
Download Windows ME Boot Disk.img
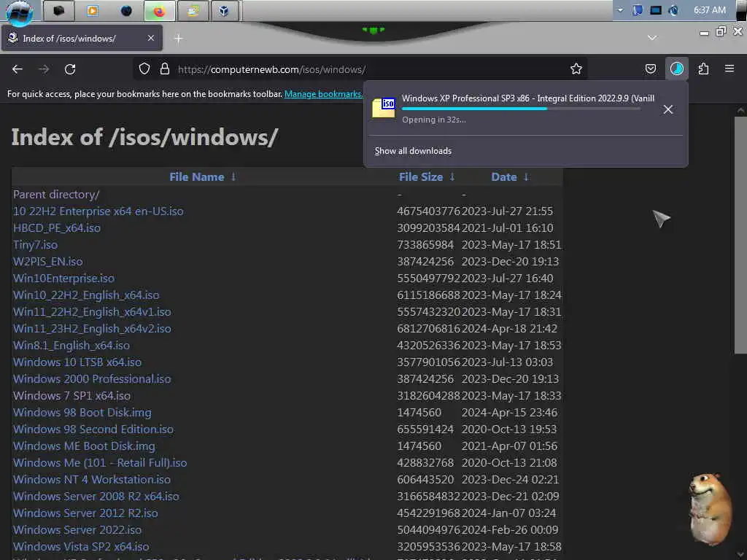click(85, 446)
